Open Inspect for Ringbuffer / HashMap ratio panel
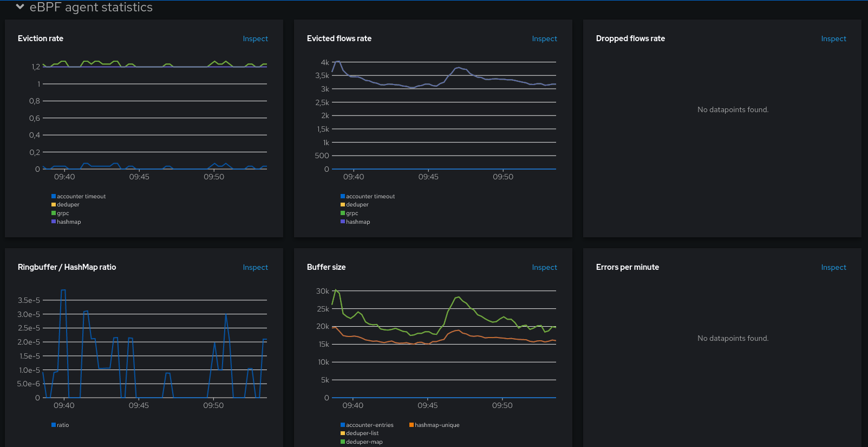Screen dimensions: 868x447 (x=255, y=268)
